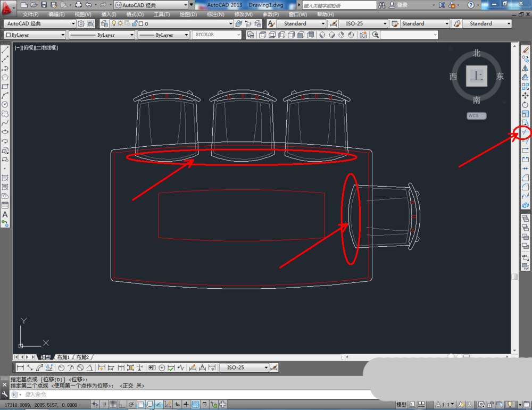This screenshot has height=410, width=532.
Task: Open the Text Style manager icon
Action: point(271,23)
